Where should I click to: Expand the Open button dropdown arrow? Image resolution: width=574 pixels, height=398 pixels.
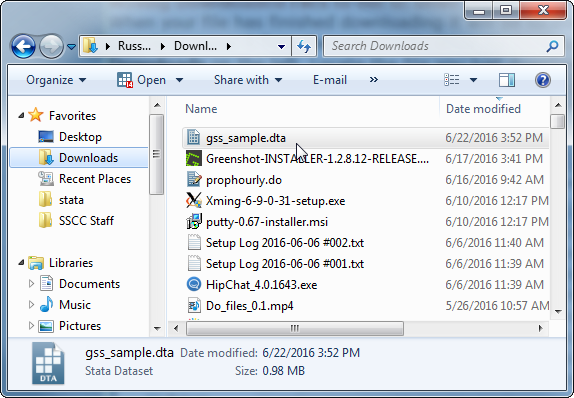(179, 80)
